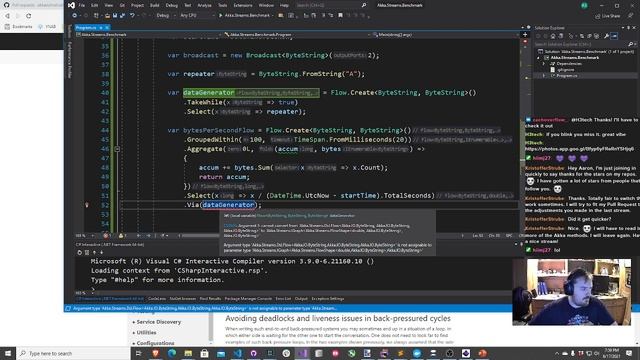Collapse the Aggregate lambda code block

click(117, 149)
